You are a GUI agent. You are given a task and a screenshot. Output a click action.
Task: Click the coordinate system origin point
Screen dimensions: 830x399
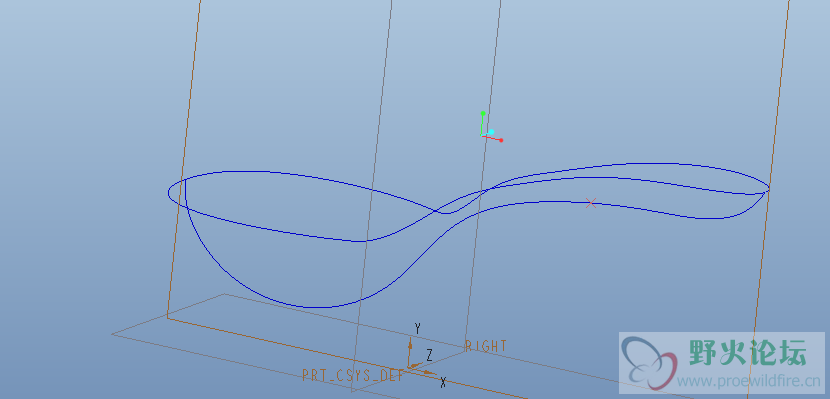[410, 367]
